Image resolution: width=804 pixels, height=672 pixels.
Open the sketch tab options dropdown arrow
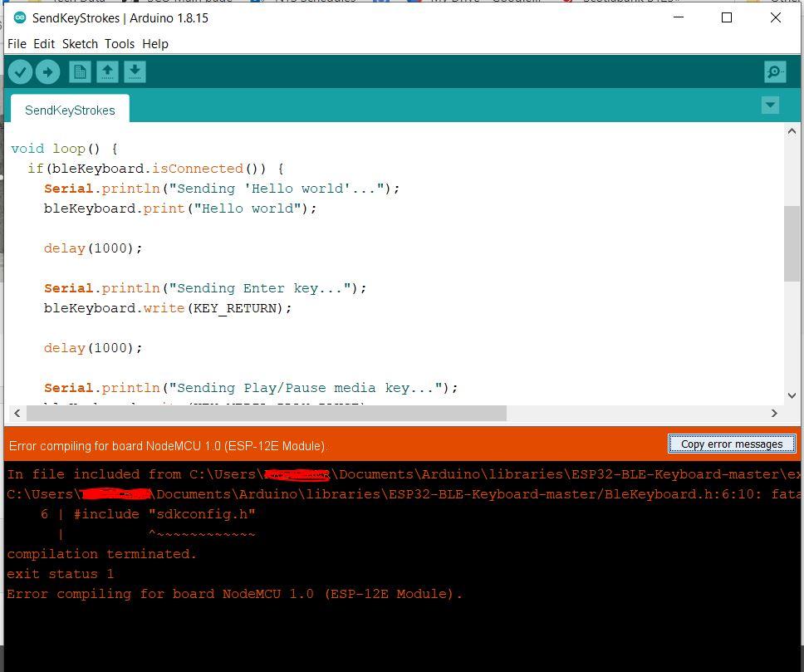(770, 105)
